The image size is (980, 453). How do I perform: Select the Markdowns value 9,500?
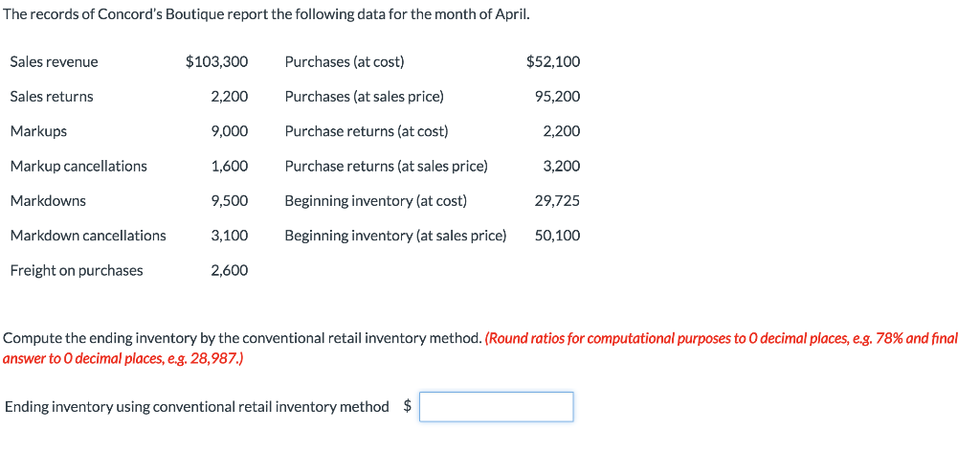pyautogui.click(x=230, y=201)
